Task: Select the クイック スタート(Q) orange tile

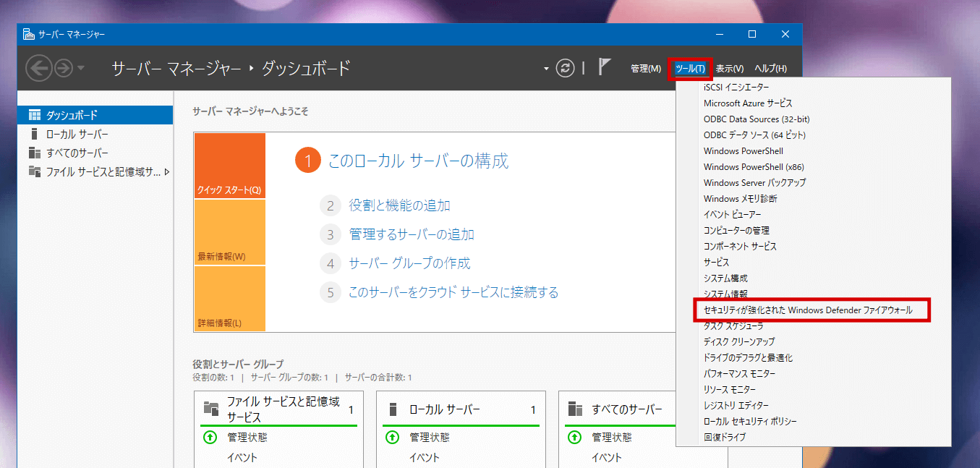Action: [229, 166]
